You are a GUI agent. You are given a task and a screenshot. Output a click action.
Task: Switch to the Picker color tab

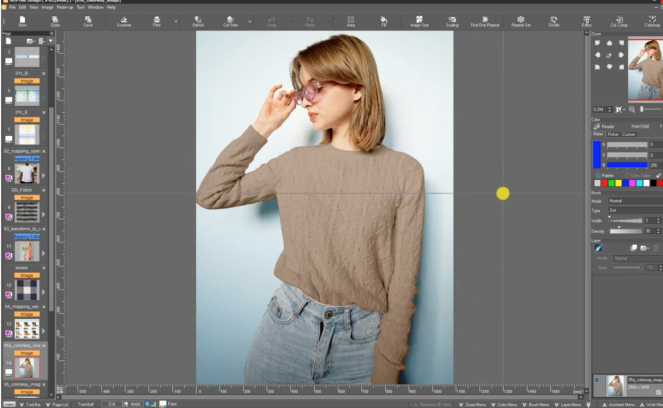coord(613,134)
